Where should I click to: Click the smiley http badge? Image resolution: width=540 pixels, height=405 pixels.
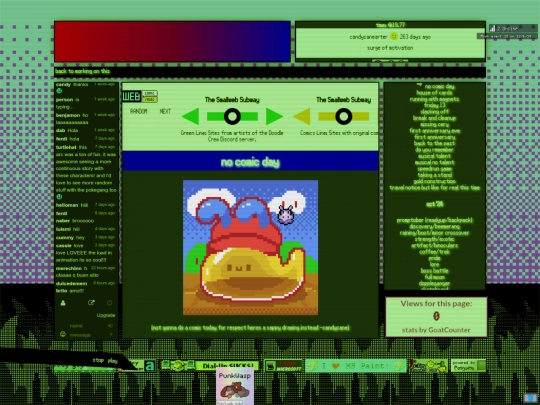tap(429, 365)
